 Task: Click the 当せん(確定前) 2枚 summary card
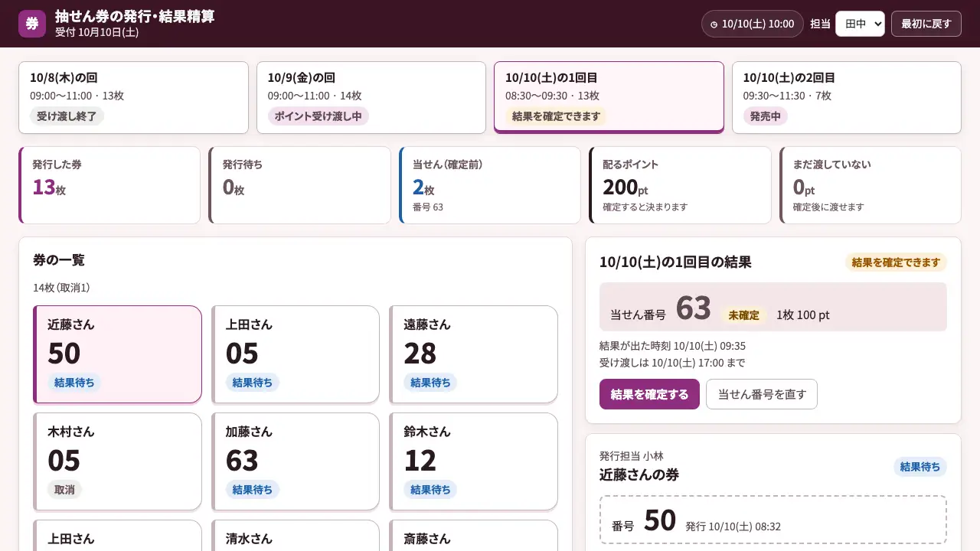(x=490, y=185)
